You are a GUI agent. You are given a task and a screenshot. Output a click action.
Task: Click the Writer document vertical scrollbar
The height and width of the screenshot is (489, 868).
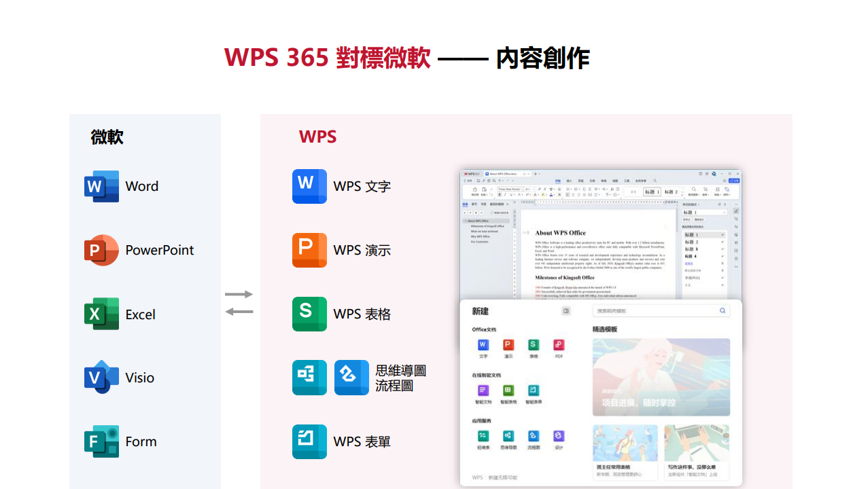pyautogui.click(x=677, y=221)
